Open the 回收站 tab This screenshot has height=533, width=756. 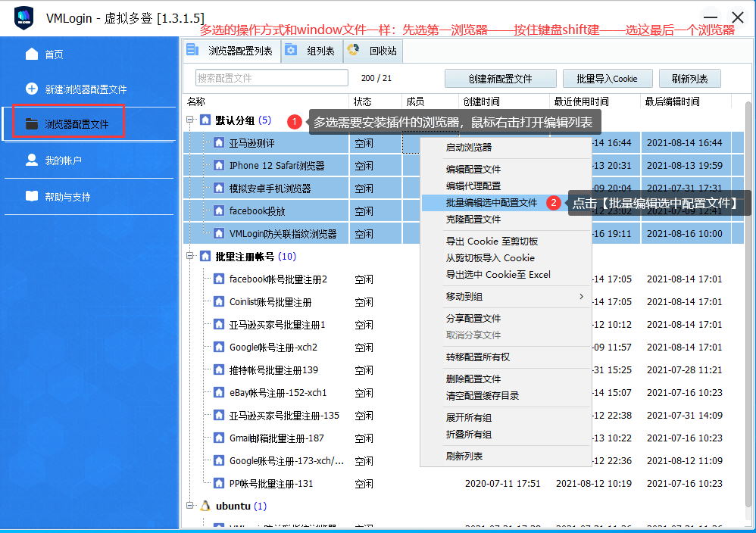(373, 51)
